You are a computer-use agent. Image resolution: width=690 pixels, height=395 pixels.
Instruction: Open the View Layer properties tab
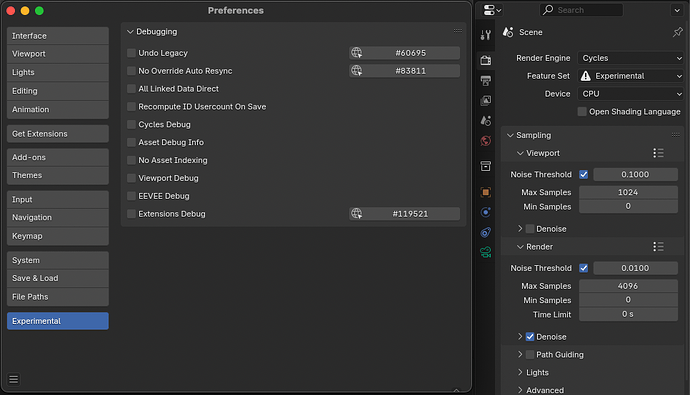click(x=486, y=101)
